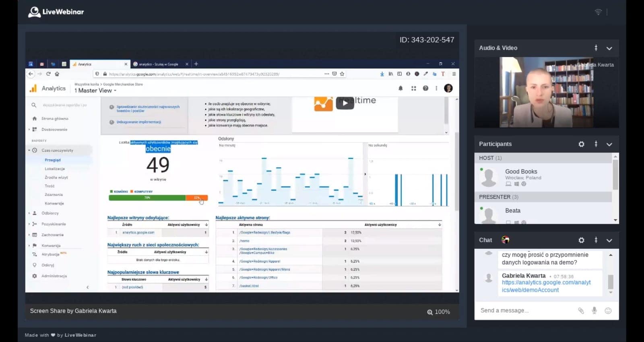Click the Analytics notifications bell icon

point(400,89)
